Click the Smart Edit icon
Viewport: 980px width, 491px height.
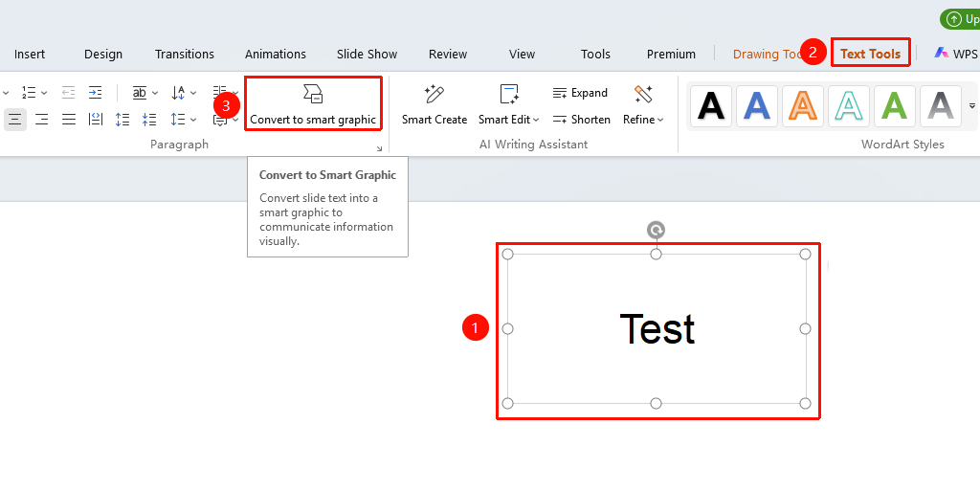click(509, 95)
